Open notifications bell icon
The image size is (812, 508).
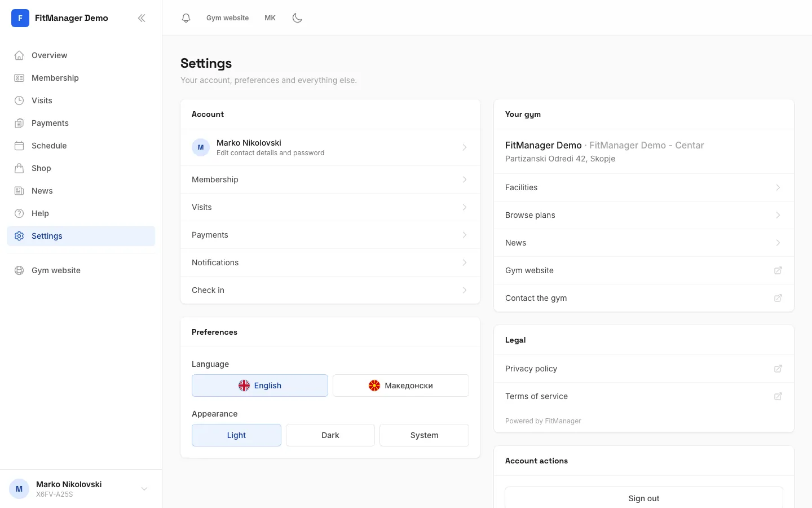(186, 18)
